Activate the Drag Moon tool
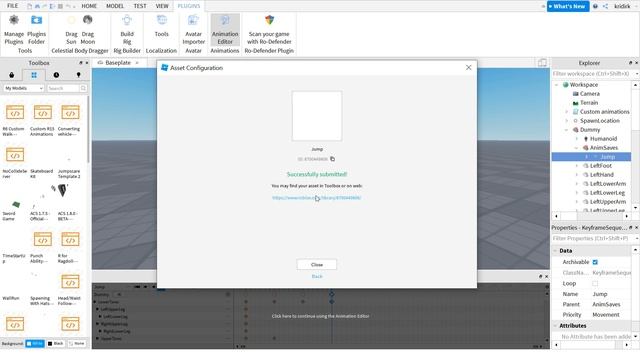The image size is (640, 360). tap(87, 29)
